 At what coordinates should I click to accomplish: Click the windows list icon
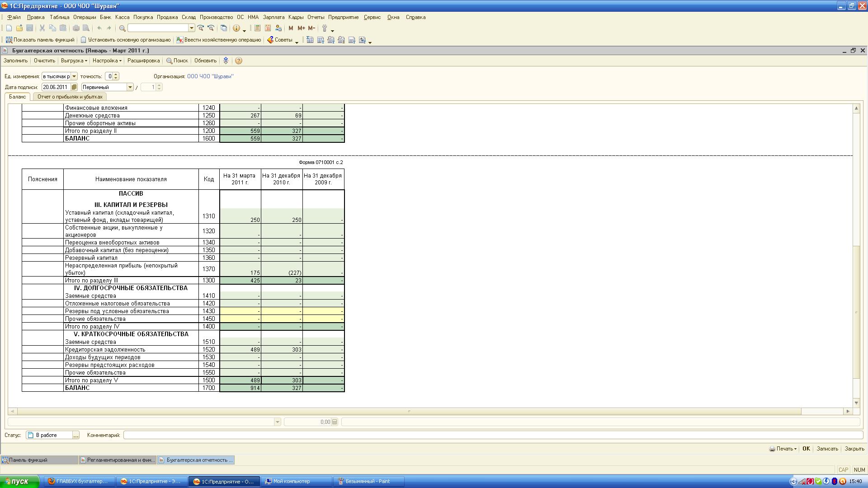[224, 28]
